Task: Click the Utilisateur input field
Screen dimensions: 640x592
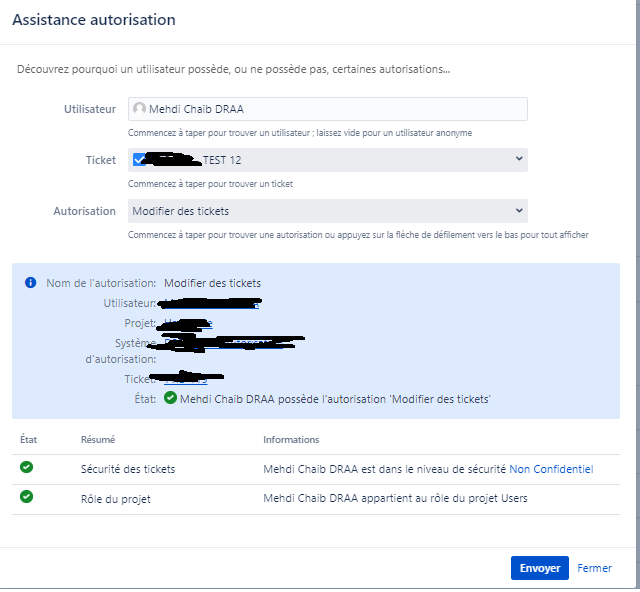Action: coord(328,109)
